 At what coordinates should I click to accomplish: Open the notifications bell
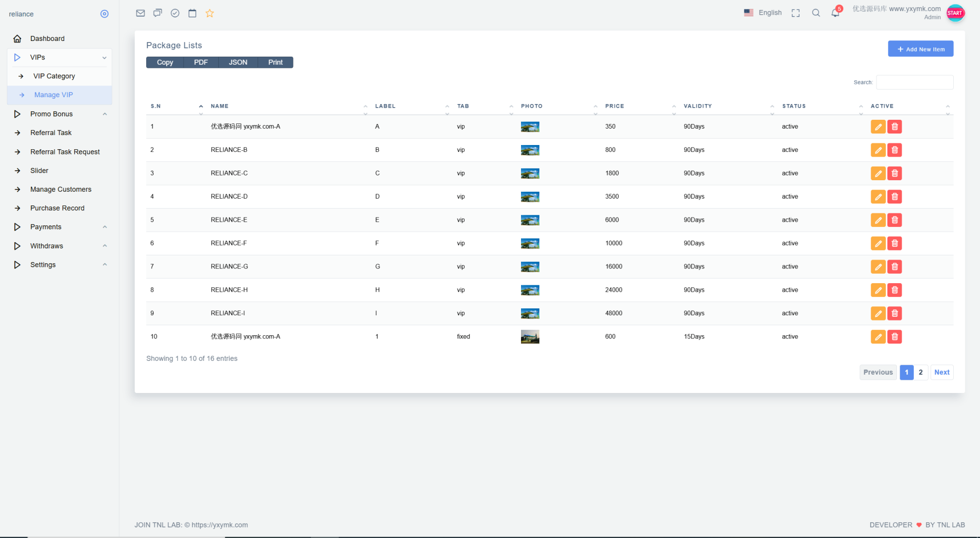tap(835, 13)
